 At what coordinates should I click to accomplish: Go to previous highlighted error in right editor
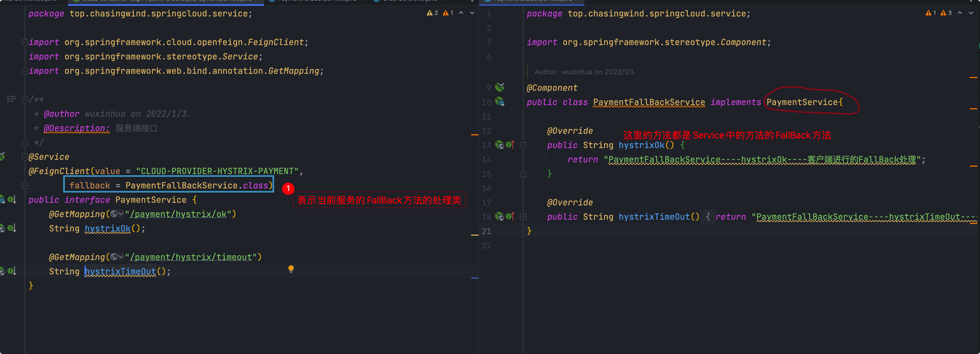pos(960,13)
